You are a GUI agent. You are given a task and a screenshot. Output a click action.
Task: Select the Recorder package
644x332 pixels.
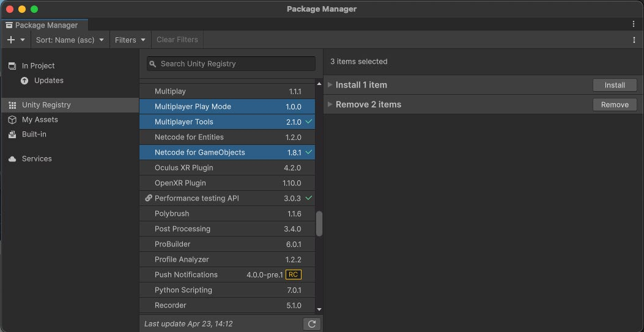(x=227, y=305)
